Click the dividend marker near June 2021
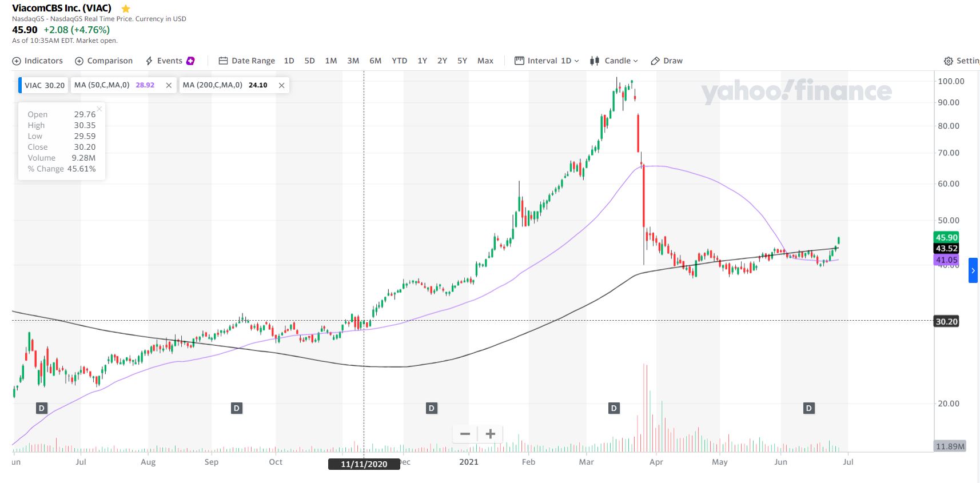 [809, 408]
